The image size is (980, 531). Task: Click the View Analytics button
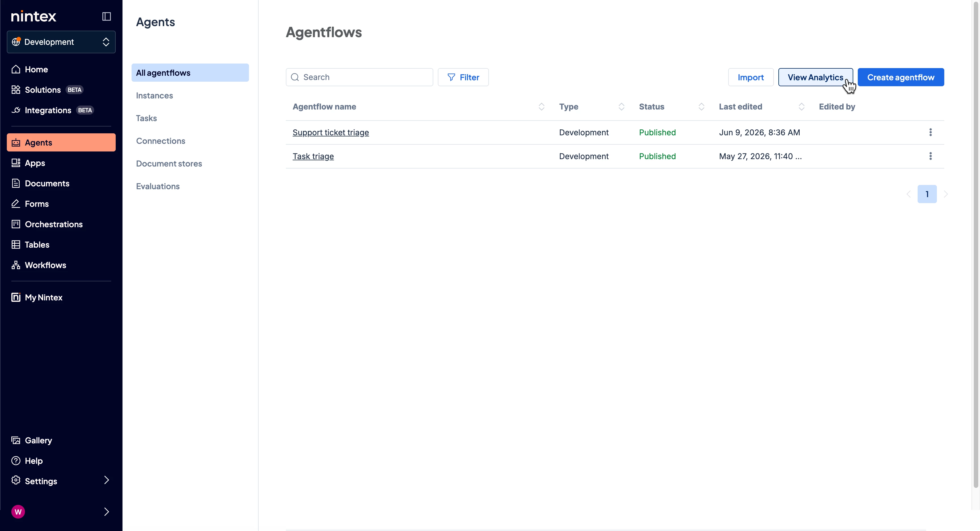coord(816,77)
